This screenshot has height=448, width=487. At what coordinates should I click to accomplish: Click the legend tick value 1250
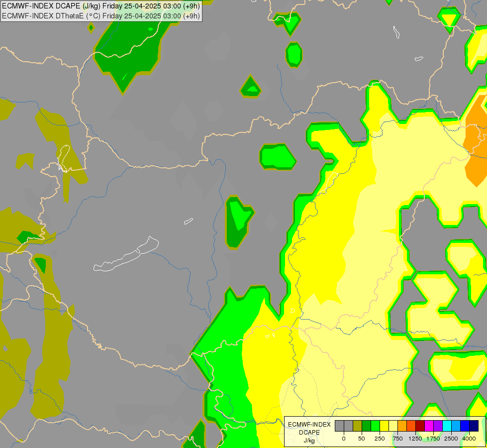(415, 439)
